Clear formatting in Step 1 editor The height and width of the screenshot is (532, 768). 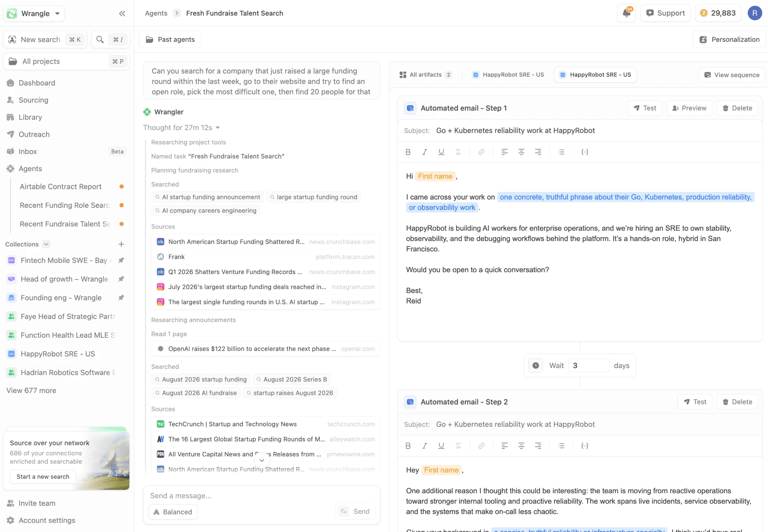458,152
